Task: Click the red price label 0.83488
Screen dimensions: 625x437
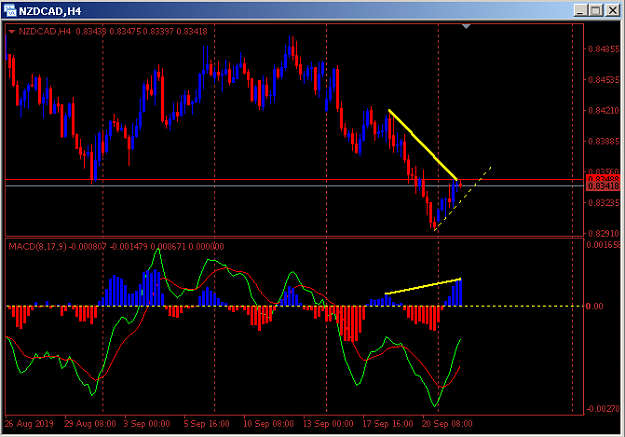Action: pyautogui.click(x=603, y=178)
